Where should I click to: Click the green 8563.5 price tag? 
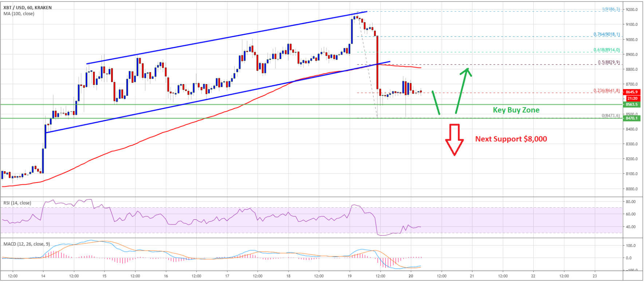tap(632, 105)
